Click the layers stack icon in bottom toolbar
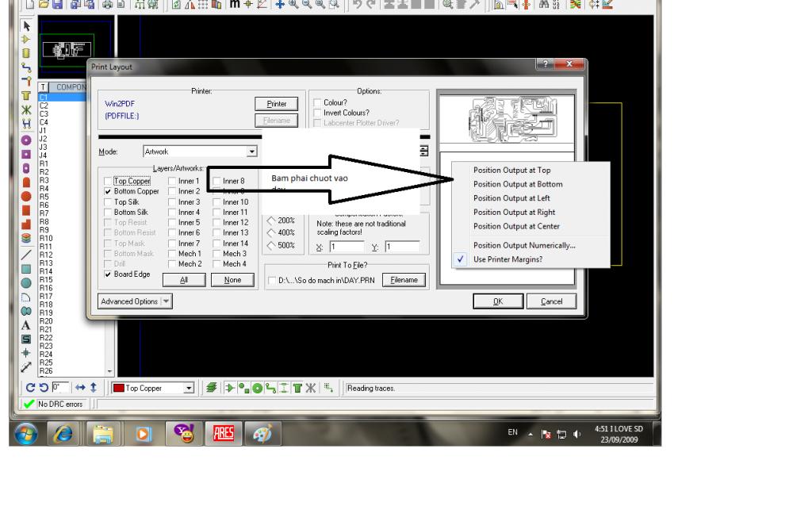 pos(211,387)
